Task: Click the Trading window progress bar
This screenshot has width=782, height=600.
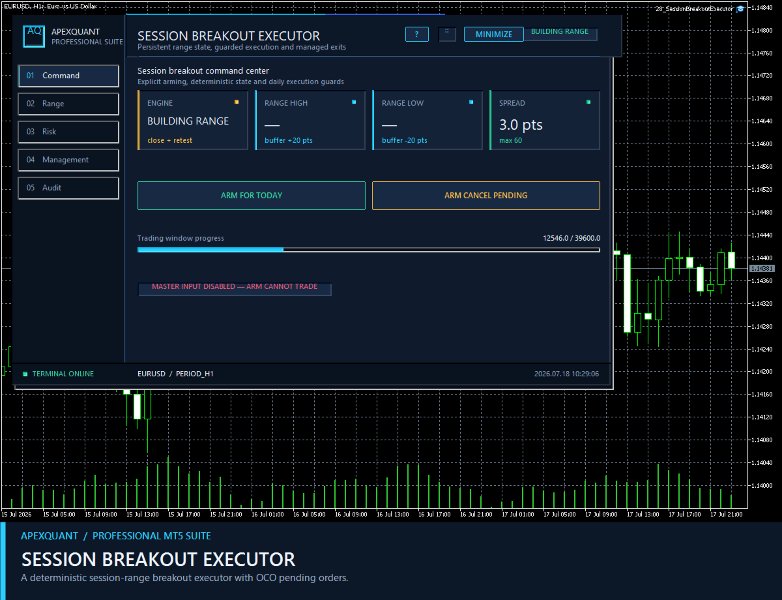Action: pos(369,250)
